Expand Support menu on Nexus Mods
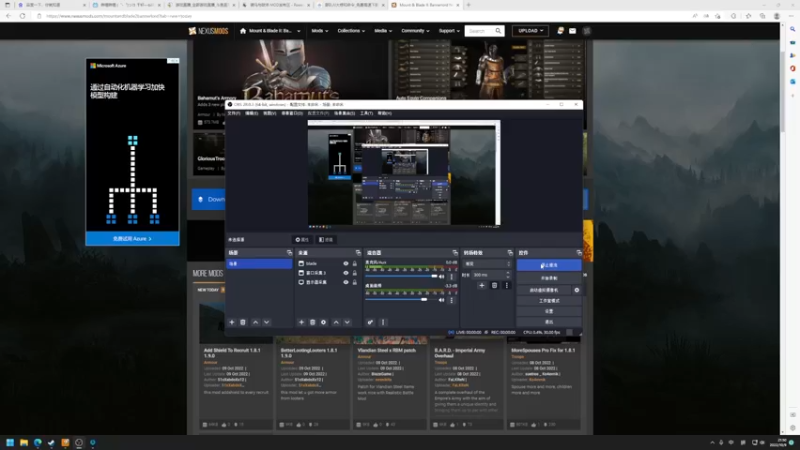800x450 pixels. 449,31
